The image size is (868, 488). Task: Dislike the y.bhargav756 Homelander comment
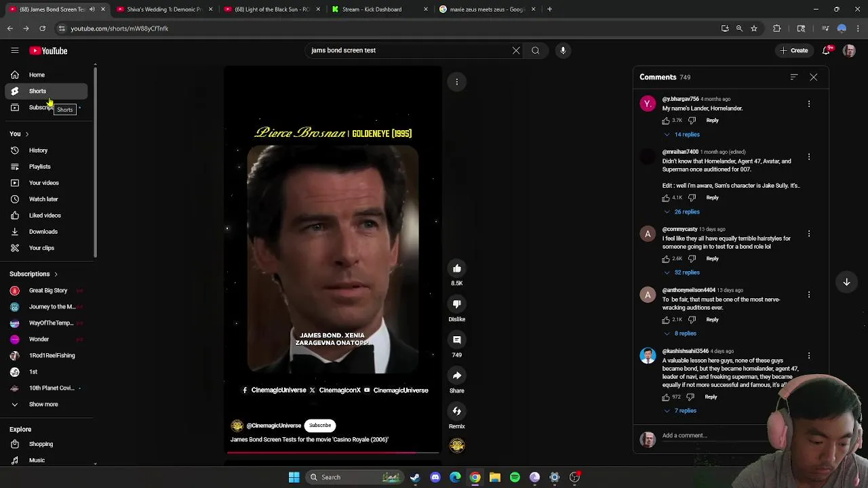point(692,121)
